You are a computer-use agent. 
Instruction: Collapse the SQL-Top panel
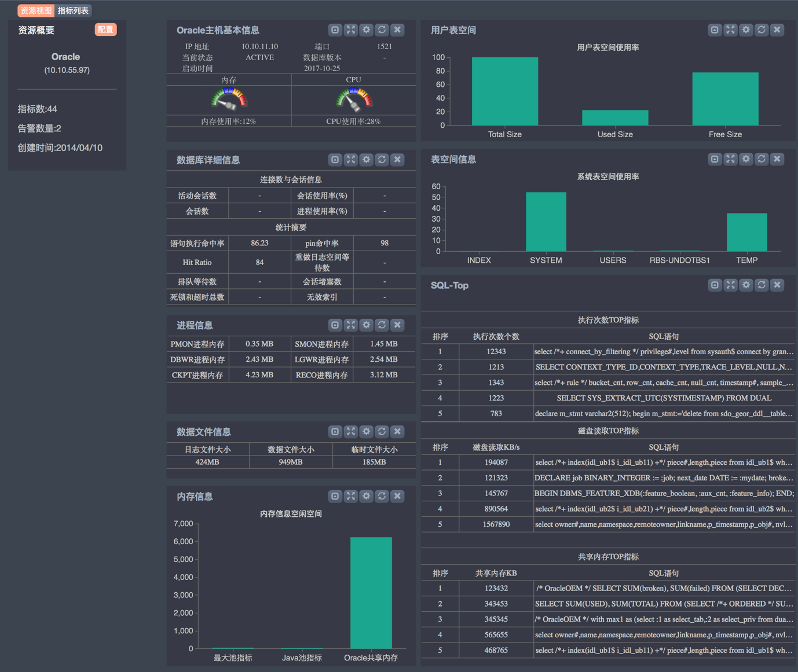click(715, 285)
